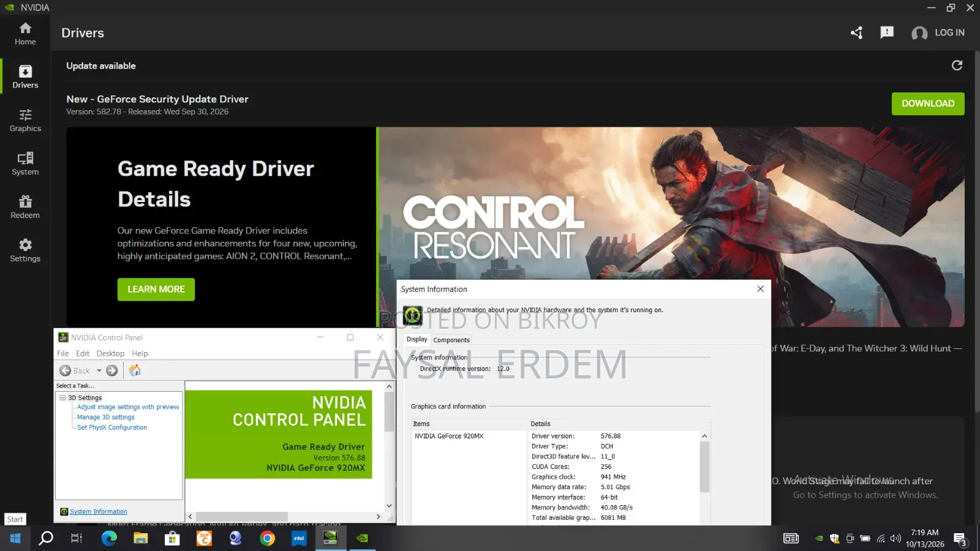Click forward arrow in Control Panel toolbar

tap(111, 370)
